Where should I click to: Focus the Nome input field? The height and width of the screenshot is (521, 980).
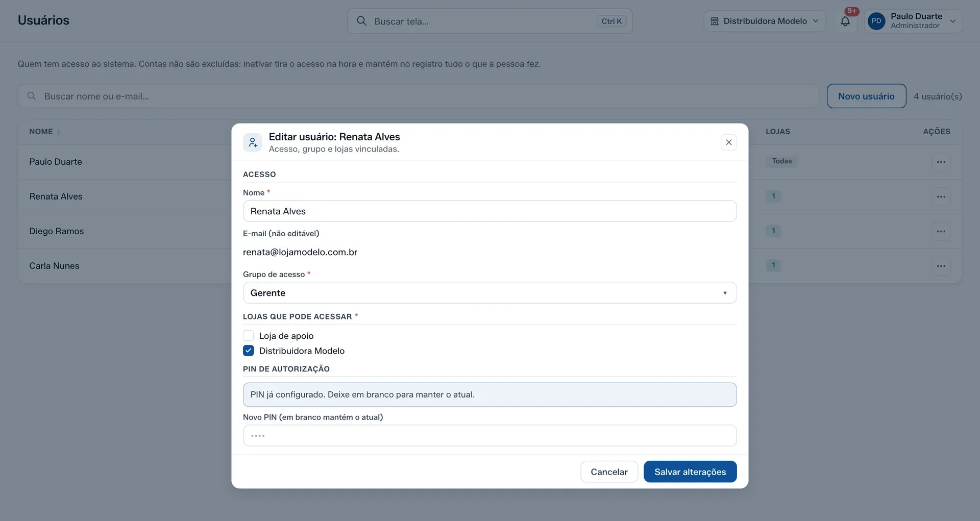tap(489, 211)
